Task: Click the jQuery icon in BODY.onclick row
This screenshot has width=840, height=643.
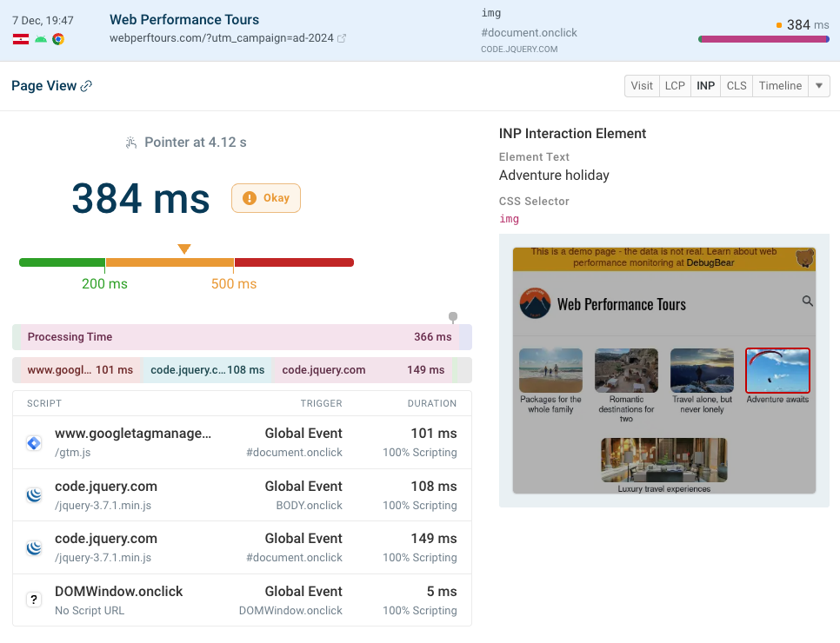Action: pyautogui.click(x=34, y=495)
